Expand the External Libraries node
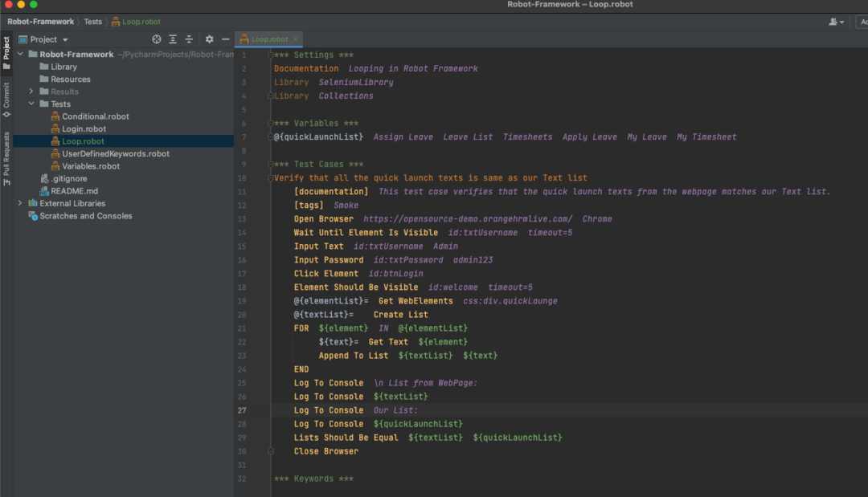The width and height of the screenshot is (868, 497). [18, 203]
